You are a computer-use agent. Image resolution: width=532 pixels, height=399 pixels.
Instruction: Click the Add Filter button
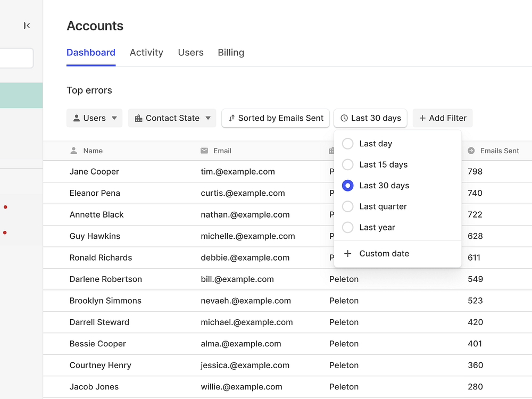(x=443, y=118)
